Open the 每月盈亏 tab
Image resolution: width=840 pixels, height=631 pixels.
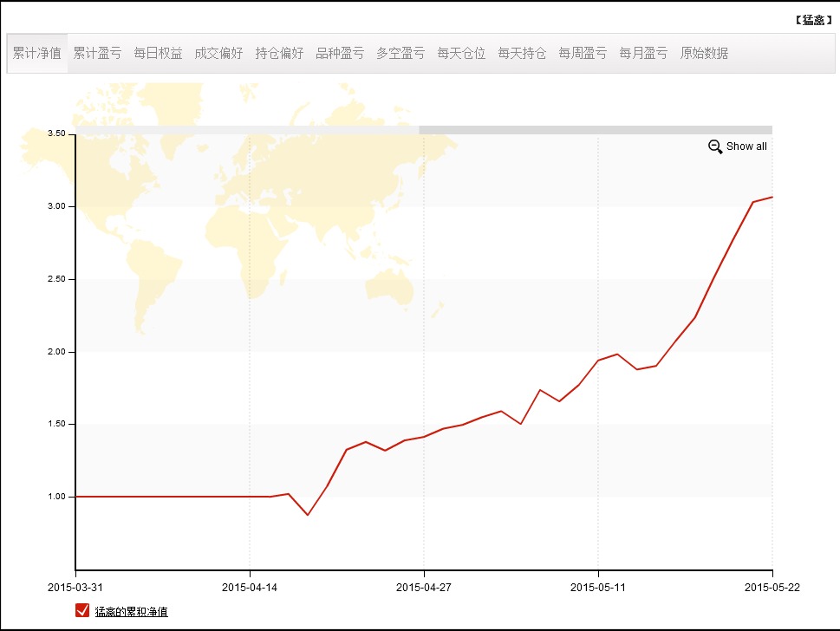coord(643,53)
